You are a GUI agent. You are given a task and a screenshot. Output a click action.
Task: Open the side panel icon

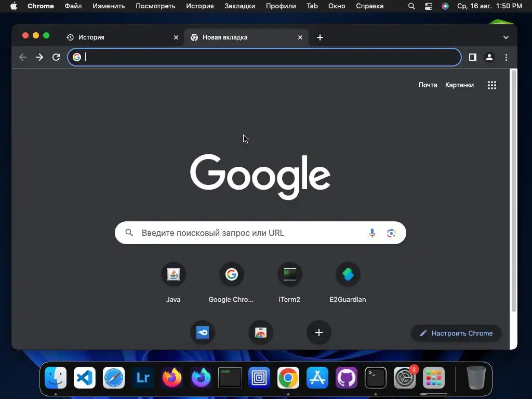point(473,57)
